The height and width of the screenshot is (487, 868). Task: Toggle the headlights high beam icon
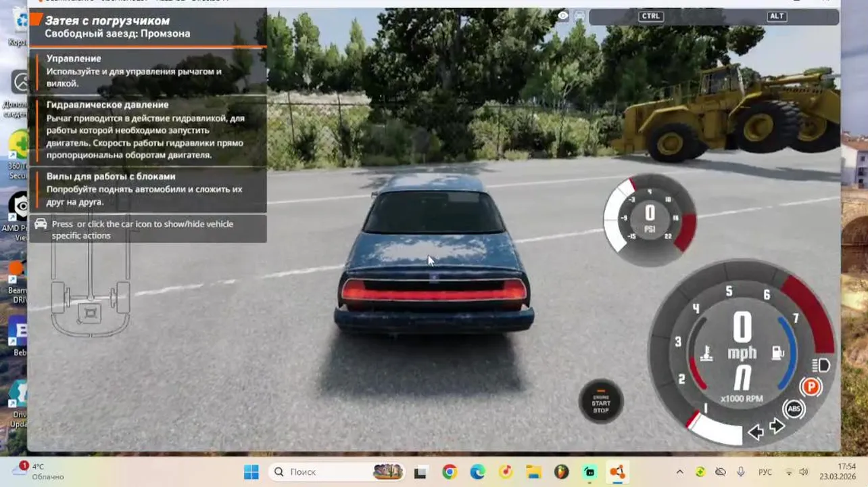point(821,365)
